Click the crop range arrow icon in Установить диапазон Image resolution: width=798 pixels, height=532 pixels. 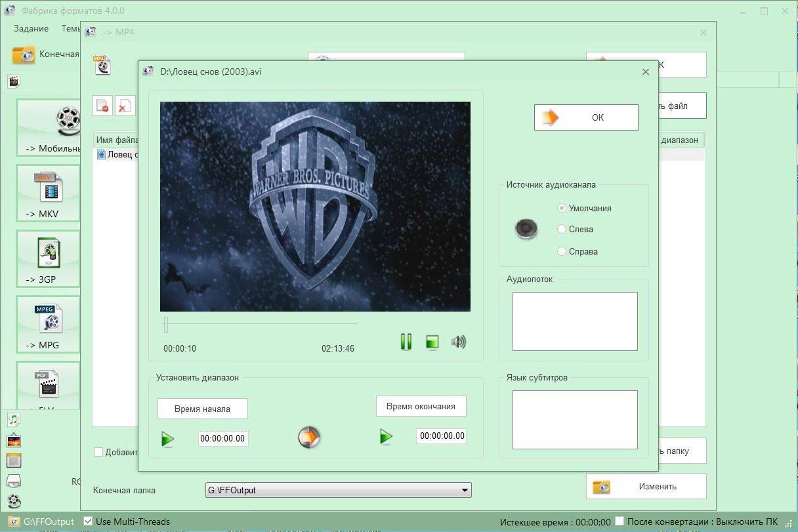(309, 437)
